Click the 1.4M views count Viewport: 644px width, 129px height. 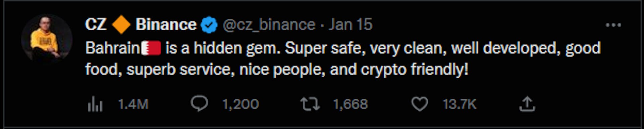click(x=133, y=104)
